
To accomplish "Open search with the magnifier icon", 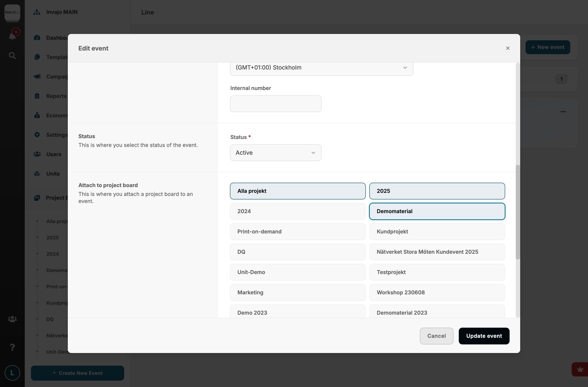I will 12,56.
